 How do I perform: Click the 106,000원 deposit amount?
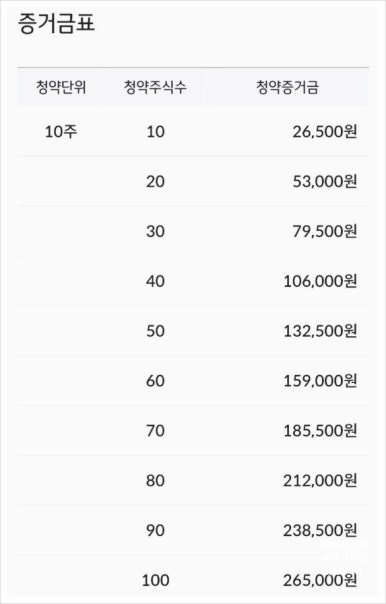coord(320,281)
